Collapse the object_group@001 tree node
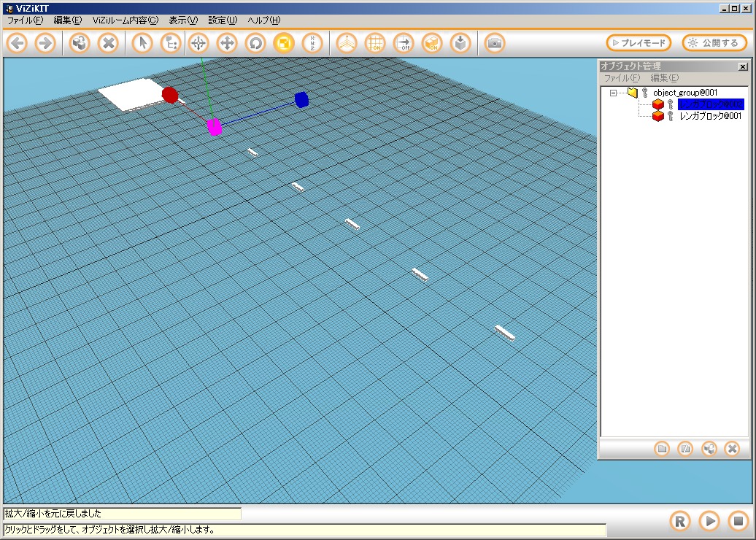Image resolution: width=756 pixels, height=540 pixels. [614, 93]
